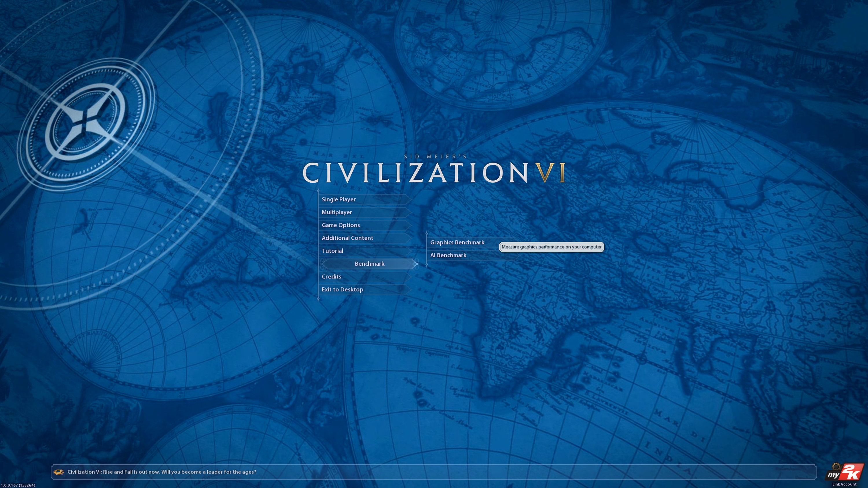Start the Tutorial
868x488 pixels.
click(332, 251)
